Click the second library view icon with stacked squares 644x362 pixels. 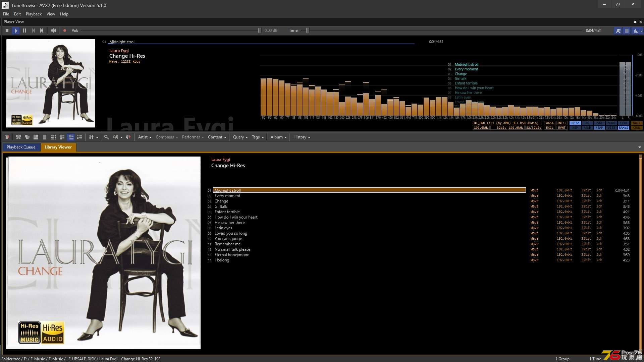pyautogui.click(x=27, y=137)
